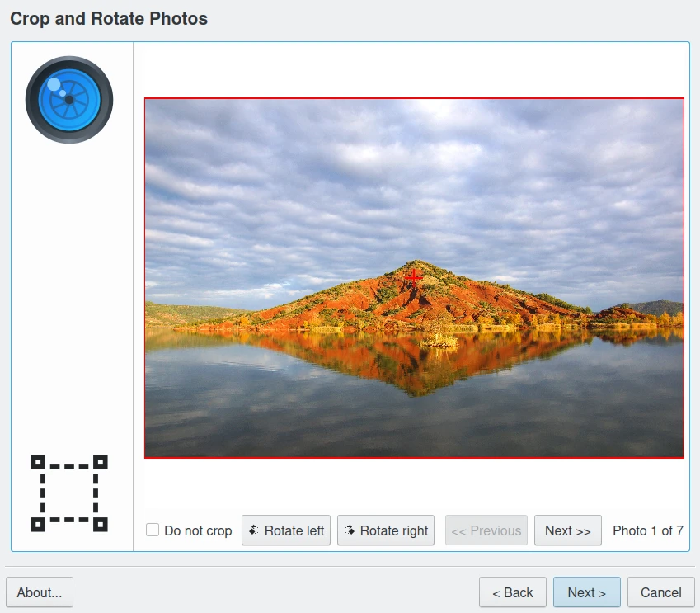Click the "Photo 1 of 7" counter text
Viewport: 700px width, 613px height.
pos(648,530)
